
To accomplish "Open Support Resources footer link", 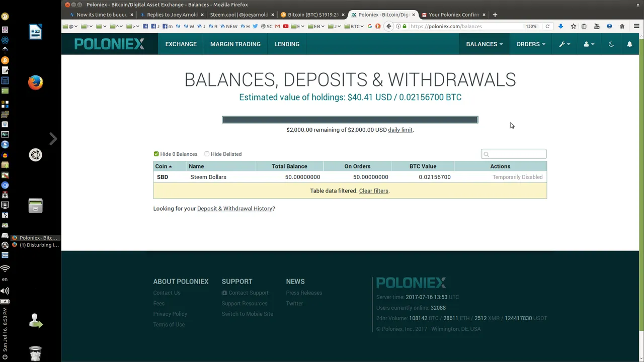I will click(245, 303).
